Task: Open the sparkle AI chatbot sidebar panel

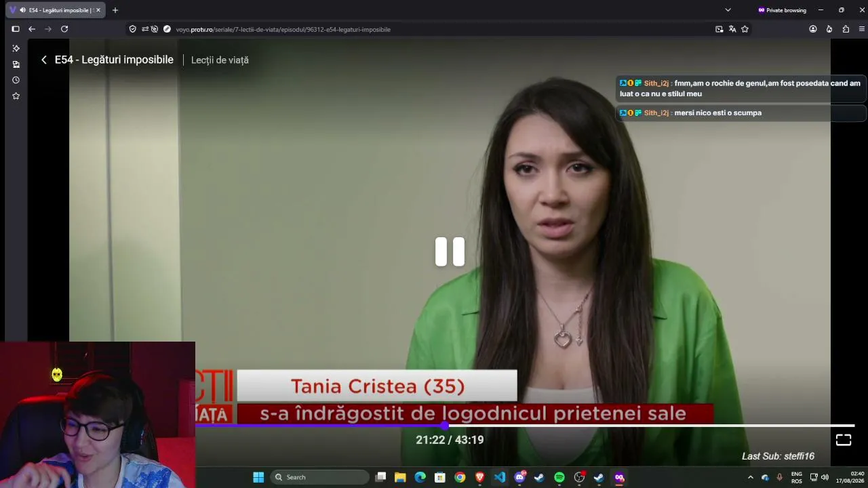Action: [x=16, y=48]
